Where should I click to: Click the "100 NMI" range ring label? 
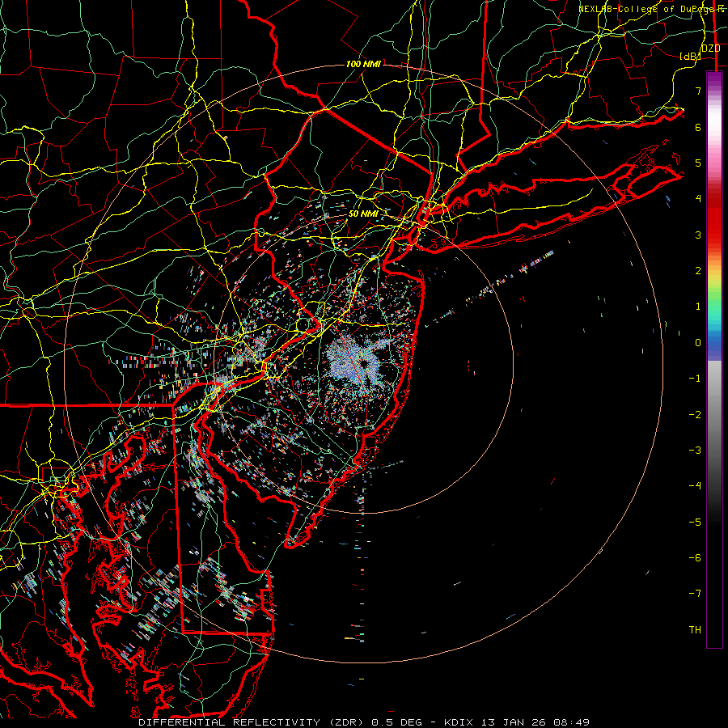tap(363, 64)
